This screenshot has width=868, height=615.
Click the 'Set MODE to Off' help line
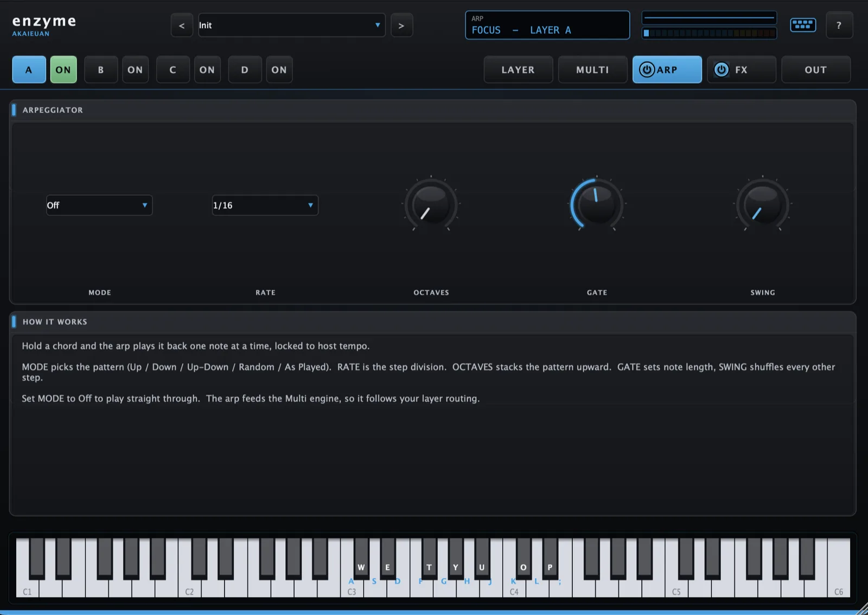click(x=251, y=399)
